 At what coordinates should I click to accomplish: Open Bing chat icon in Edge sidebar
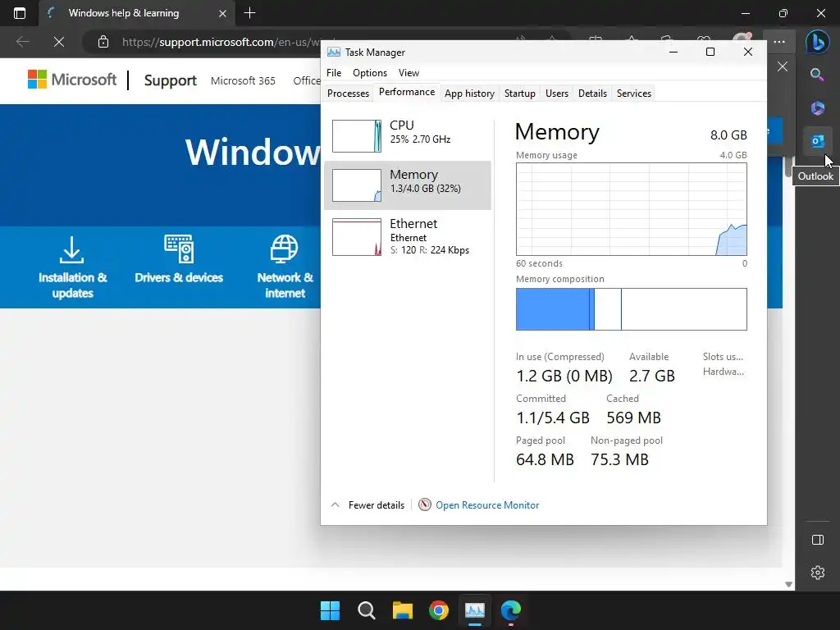point(818,41)
